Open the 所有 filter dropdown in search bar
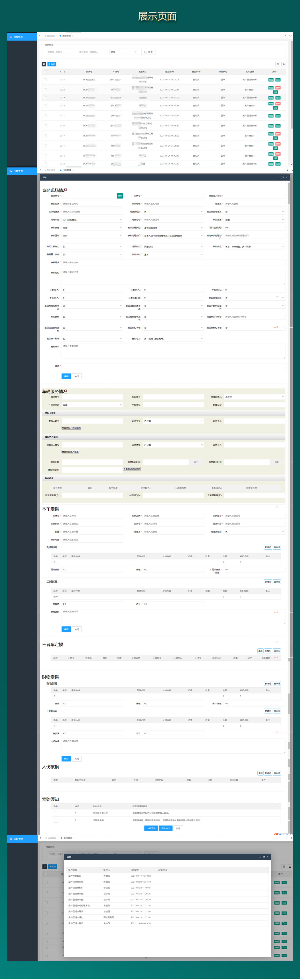Viewport: 300px width, 980px height. [x=123, y=52]
